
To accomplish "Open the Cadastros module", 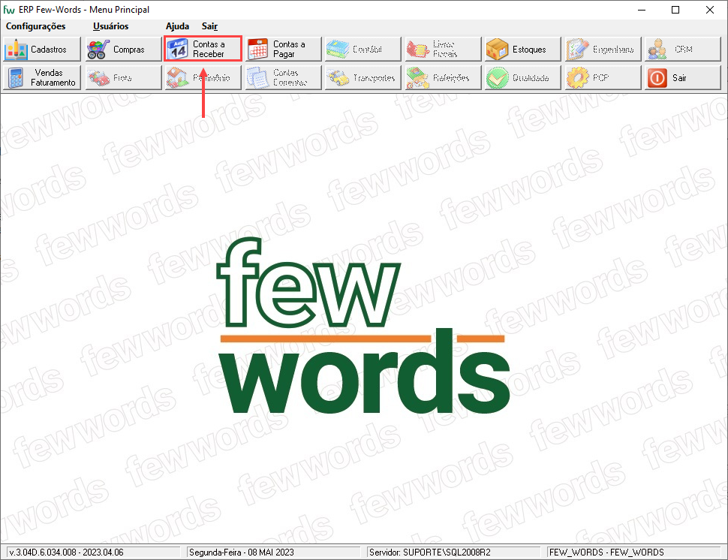I will click(x=42, y=50).
